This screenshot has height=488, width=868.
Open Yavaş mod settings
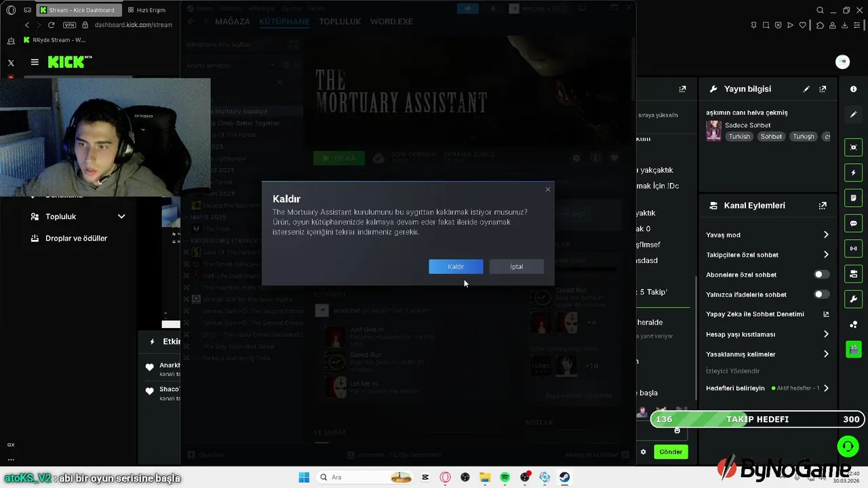point(768,235)
